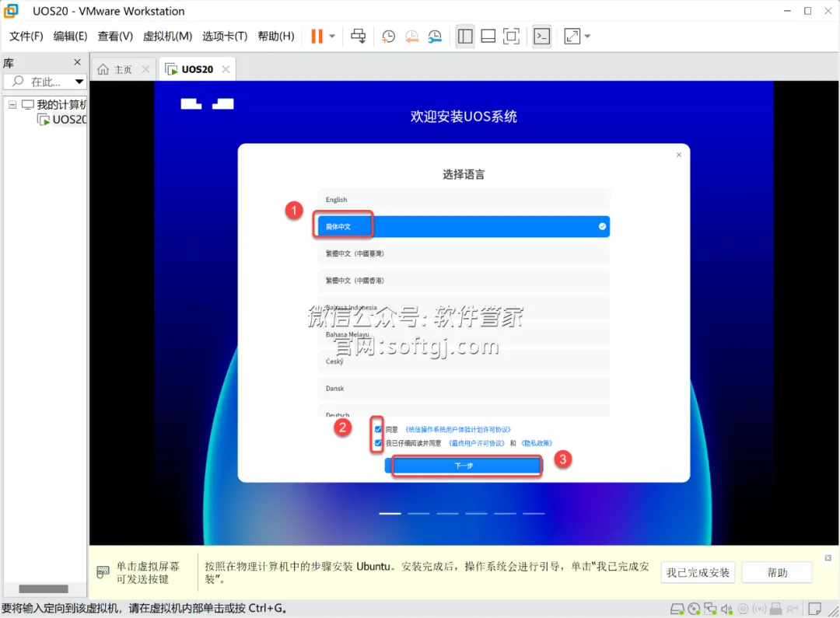Toggle the thumbnail bar view icon
The height and width of the screenshot is (618, 840).
click(x=488, y=37)
